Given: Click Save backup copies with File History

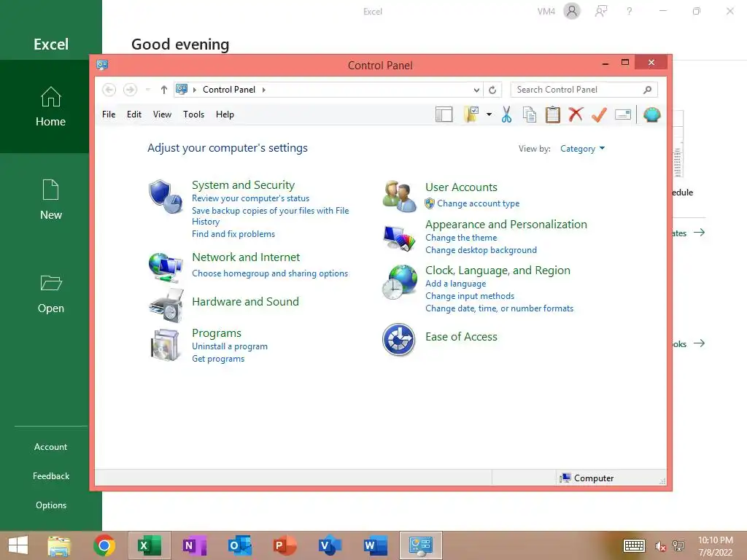Looking at the screenshot, I should tap(270, 216).
